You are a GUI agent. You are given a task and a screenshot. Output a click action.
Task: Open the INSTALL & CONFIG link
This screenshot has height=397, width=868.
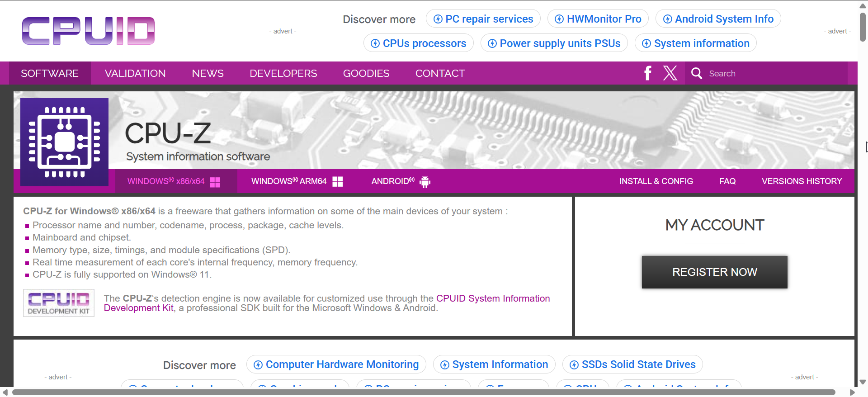pos(656,181)
